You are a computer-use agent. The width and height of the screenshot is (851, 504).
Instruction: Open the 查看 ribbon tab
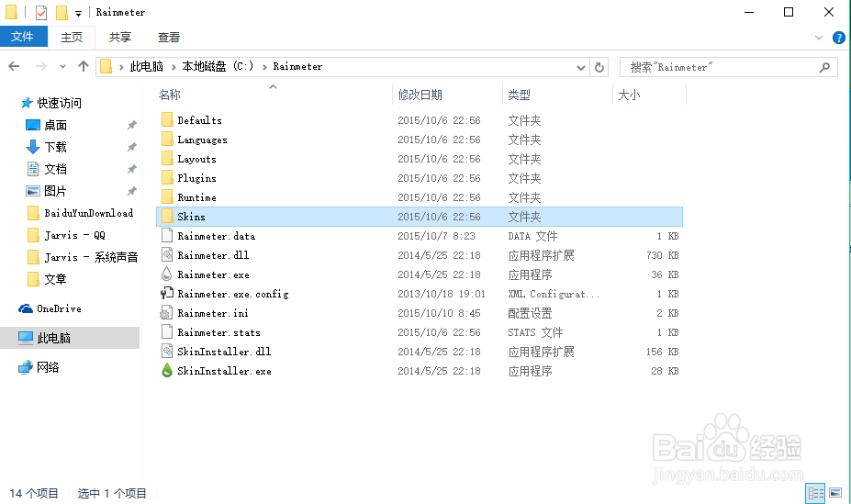pyautogui.click(x=169, y=37)
